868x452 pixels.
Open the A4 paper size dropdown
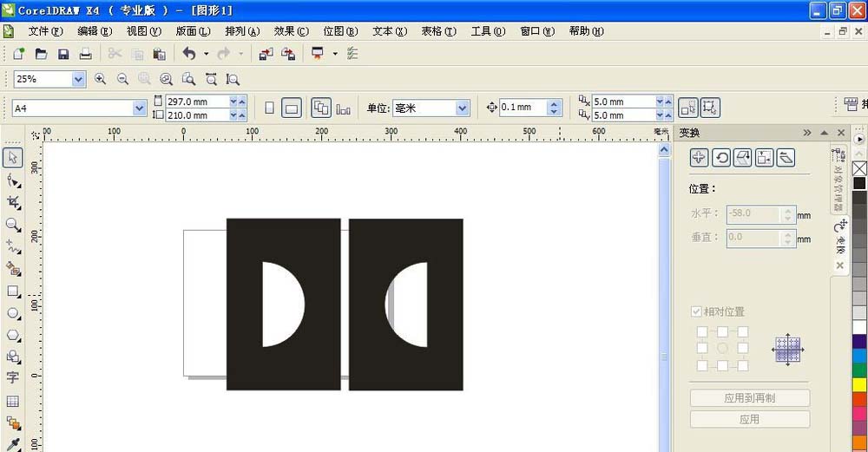click(x=140, y=108)
